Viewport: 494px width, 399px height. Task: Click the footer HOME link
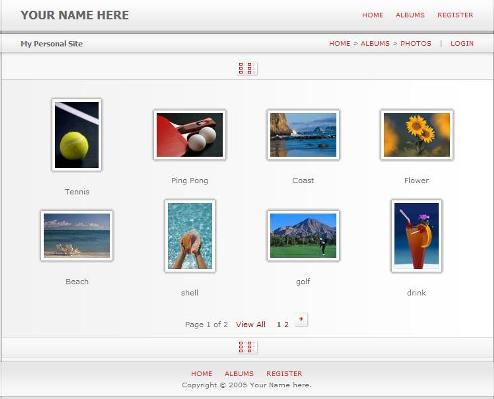(x=202, y=374)
